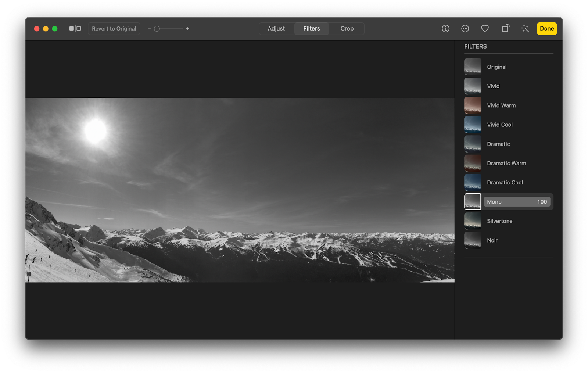Screen dimensions: 588x373
Task: Select the Filters tab
Action: [311, 28]
